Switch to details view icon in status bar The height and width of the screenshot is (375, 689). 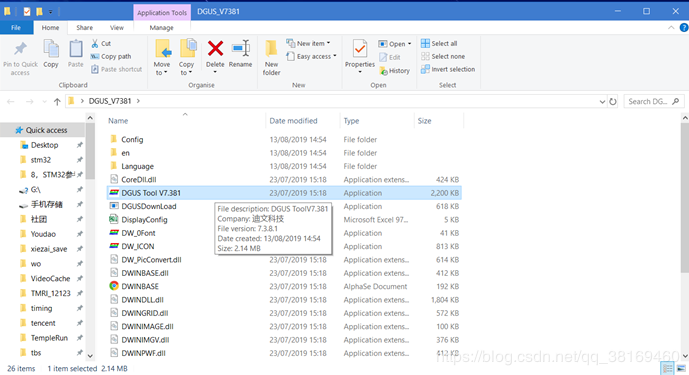tap(667, 368)
